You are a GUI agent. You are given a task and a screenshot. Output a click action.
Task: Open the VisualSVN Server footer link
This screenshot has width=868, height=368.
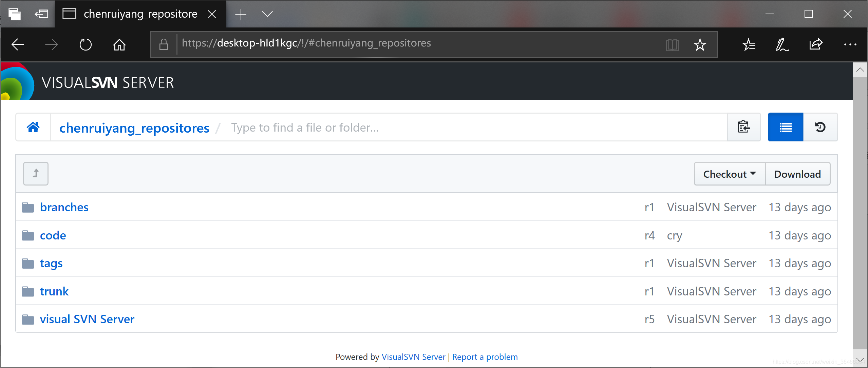pyautogui.click(x=413, y=357)
